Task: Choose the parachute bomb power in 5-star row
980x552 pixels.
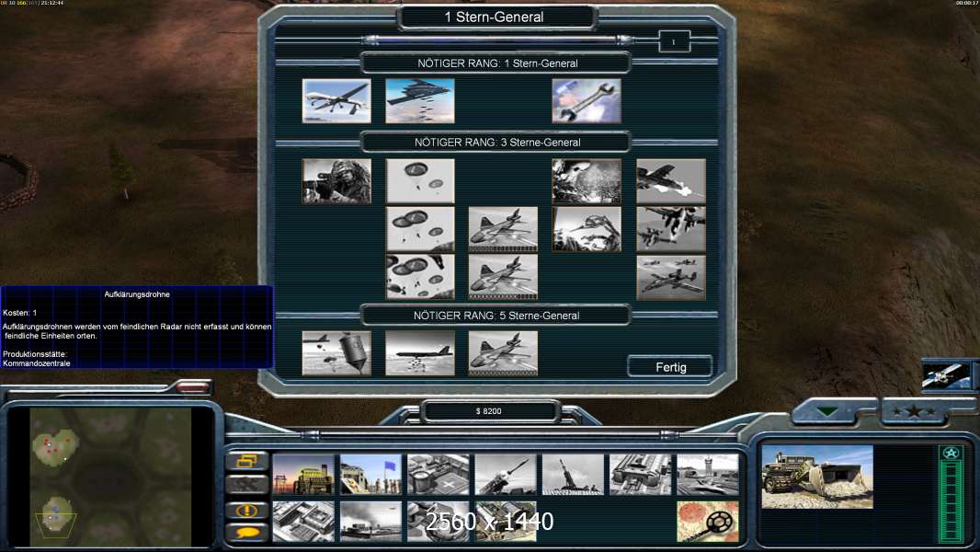Action: [x=336, y=353]
